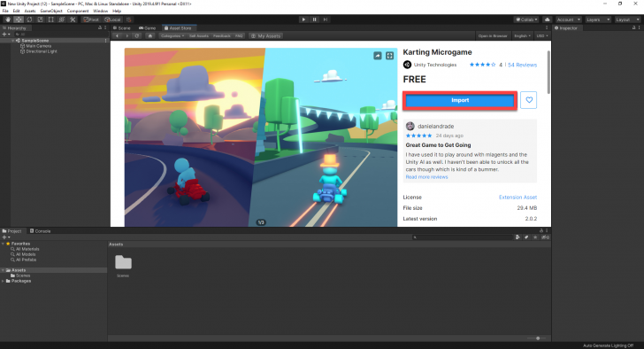This screenshot has width=644, height=349.
Task: Lock the Inspector panel
Action: 633,27
